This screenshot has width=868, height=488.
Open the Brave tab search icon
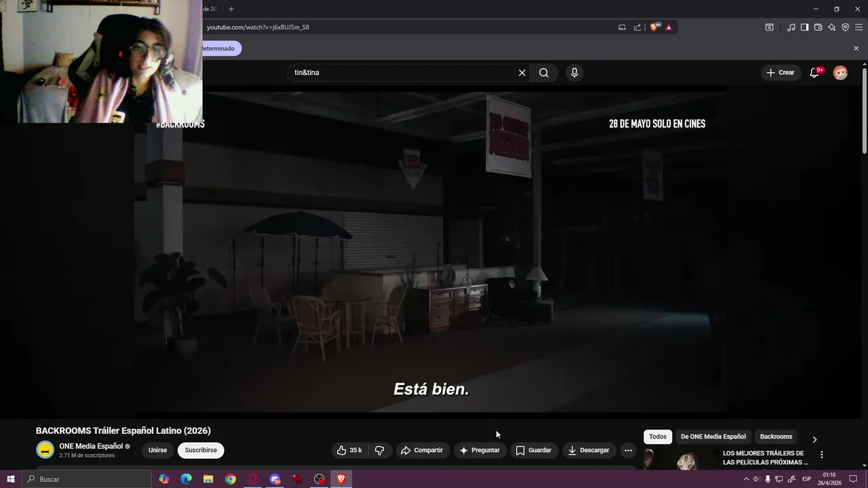tap(769, 27)
